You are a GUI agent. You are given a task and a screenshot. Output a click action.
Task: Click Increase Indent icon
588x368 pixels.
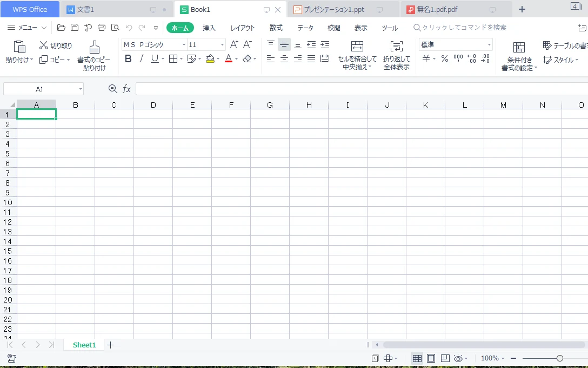[x=325, y=45]
